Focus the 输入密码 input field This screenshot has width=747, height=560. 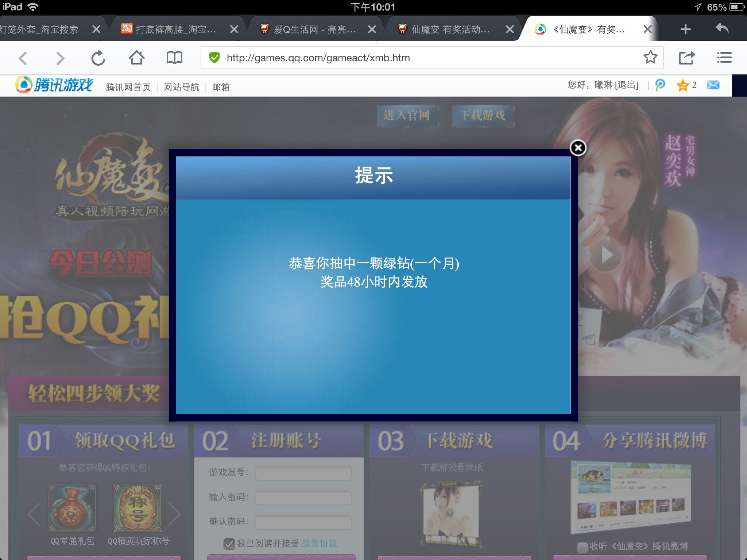303,498
